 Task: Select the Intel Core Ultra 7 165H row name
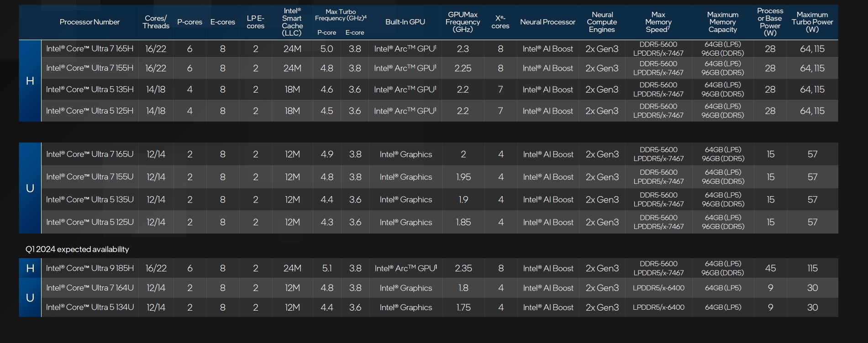[89, 49]
